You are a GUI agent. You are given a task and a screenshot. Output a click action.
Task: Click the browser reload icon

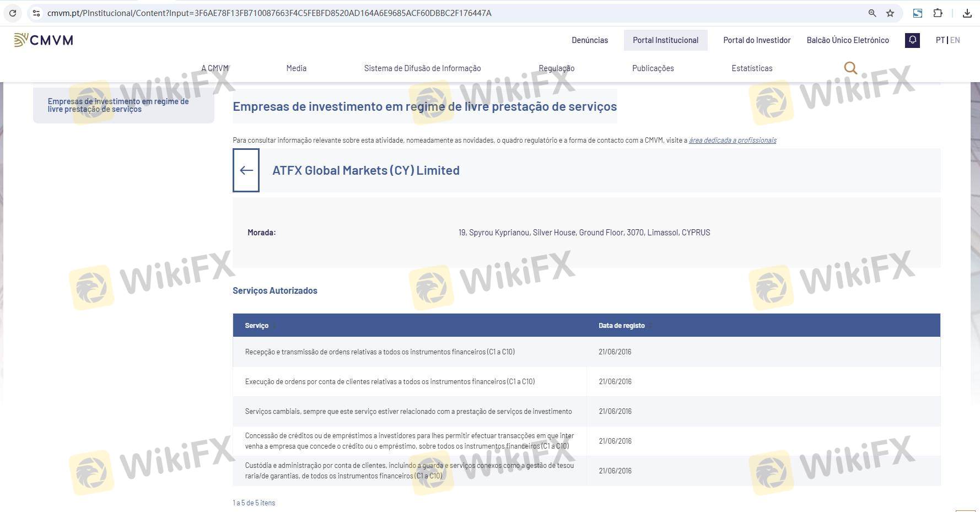12,13
